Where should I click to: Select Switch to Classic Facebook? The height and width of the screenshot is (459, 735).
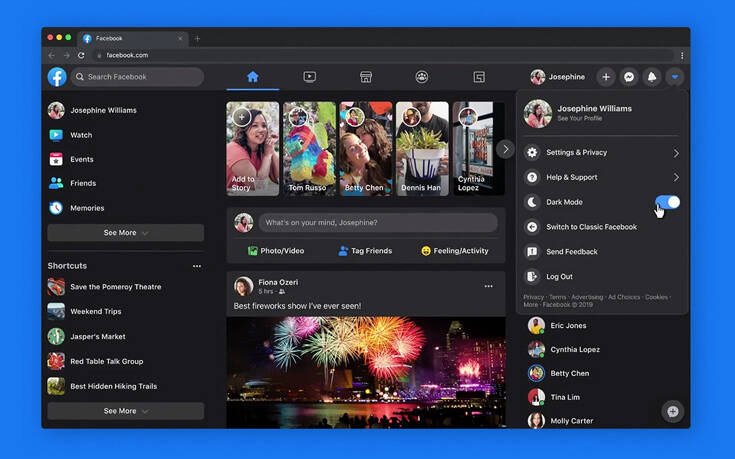pyautogui.click(x=591, y=227)
